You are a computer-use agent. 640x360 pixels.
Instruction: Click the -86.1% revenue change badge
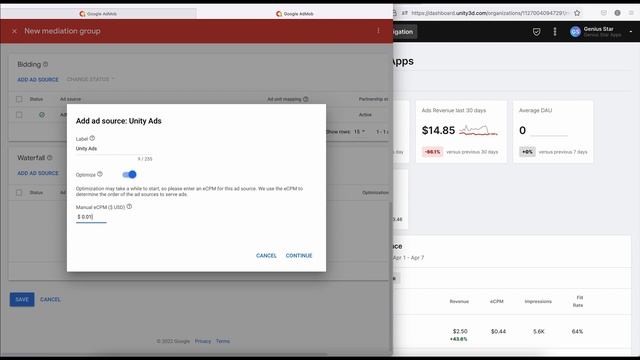(433, 152)
